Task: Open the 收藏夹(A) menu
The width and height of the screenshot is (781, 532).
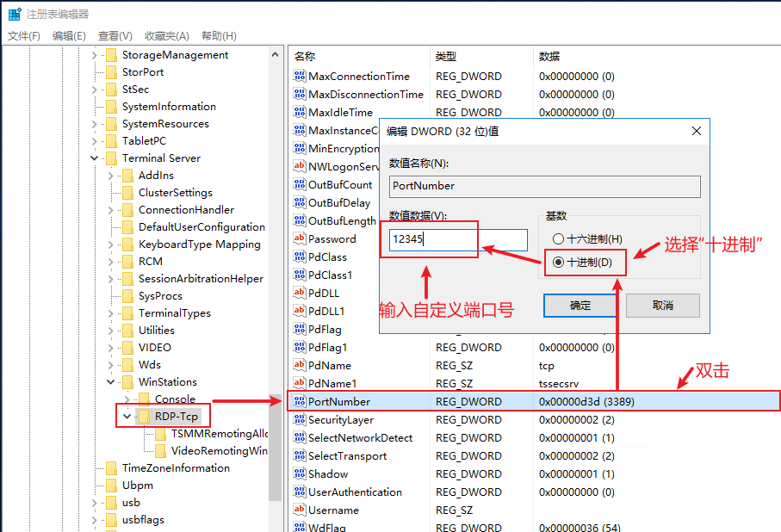Action: [x=167, y=36]
